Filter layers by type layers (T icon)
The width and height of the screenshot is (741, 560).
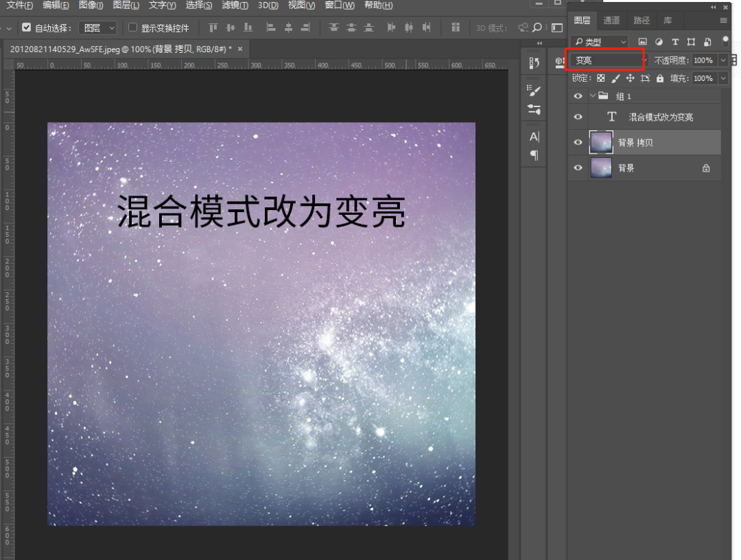pos(675,43)
